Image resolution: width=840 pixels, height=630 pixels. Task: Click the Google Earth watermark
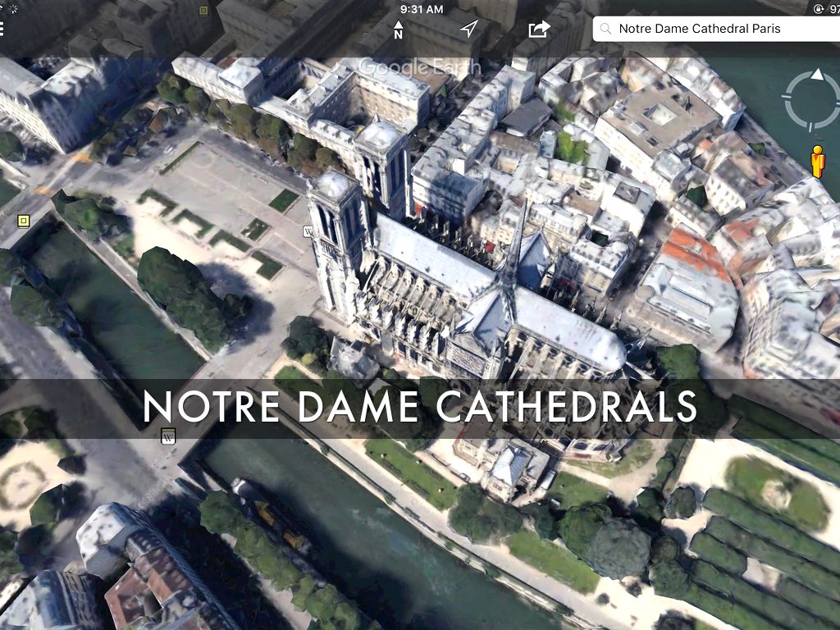[x=408, y=67]
